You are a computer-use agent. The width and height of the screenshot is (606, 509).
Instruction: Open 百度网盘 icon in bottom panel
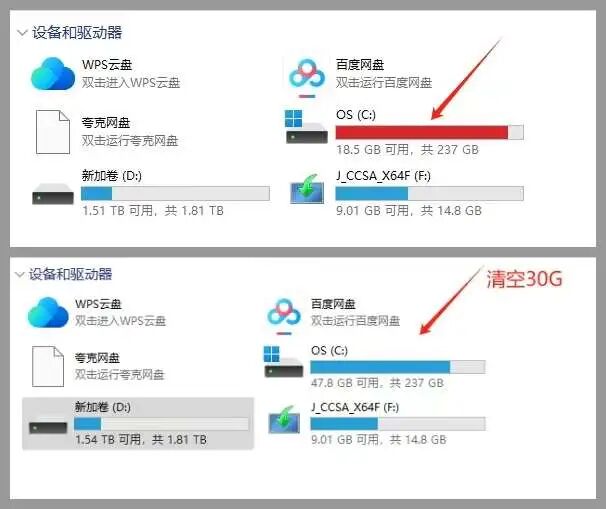(x=284, y=316)
